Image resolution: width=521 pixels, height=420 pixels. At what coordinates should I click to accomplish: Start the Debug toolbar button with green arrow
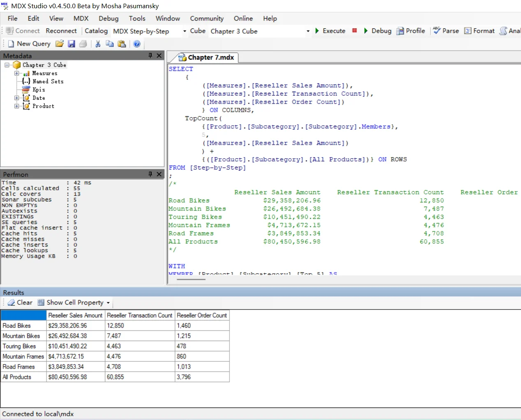pos(377,31)
